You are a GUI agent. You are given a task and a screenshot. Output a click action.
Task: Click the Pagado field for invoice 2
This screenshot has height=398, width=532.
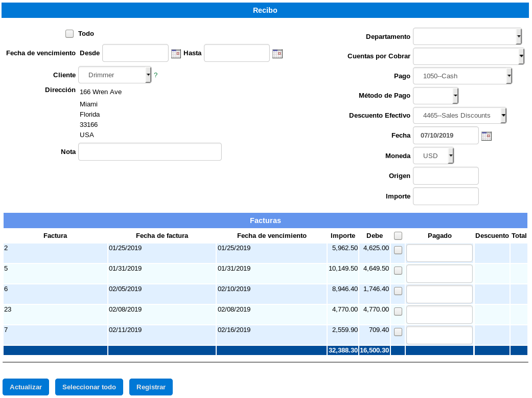pyautogui.click(x=440, y=253)
